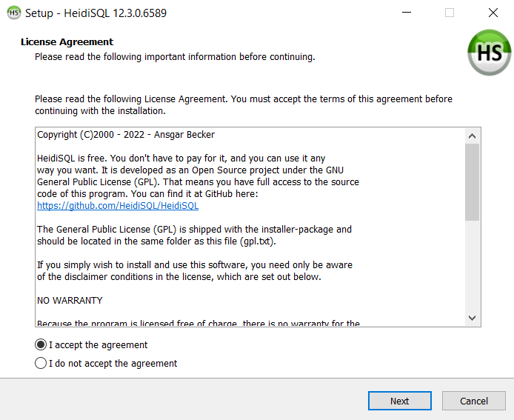The image size is (514, 420).
Task: Click the NO WARRANTY heading text
Action: tap(70, 300)
